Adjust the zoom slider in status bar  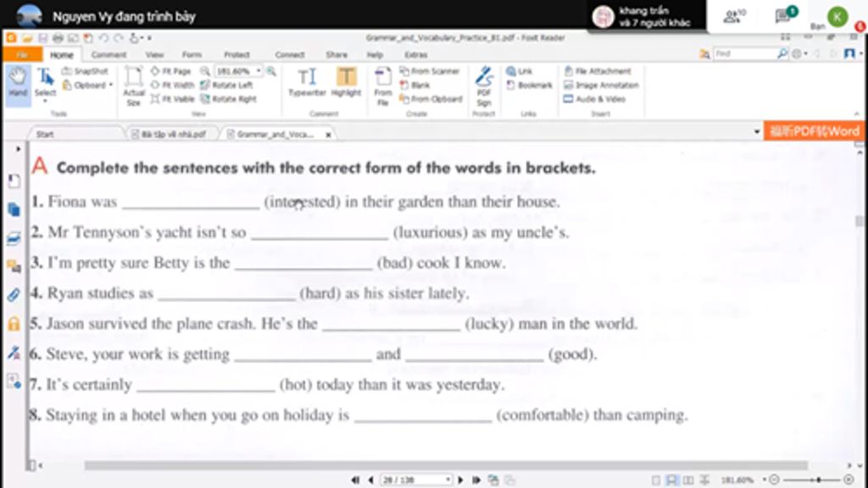point(818,480)
